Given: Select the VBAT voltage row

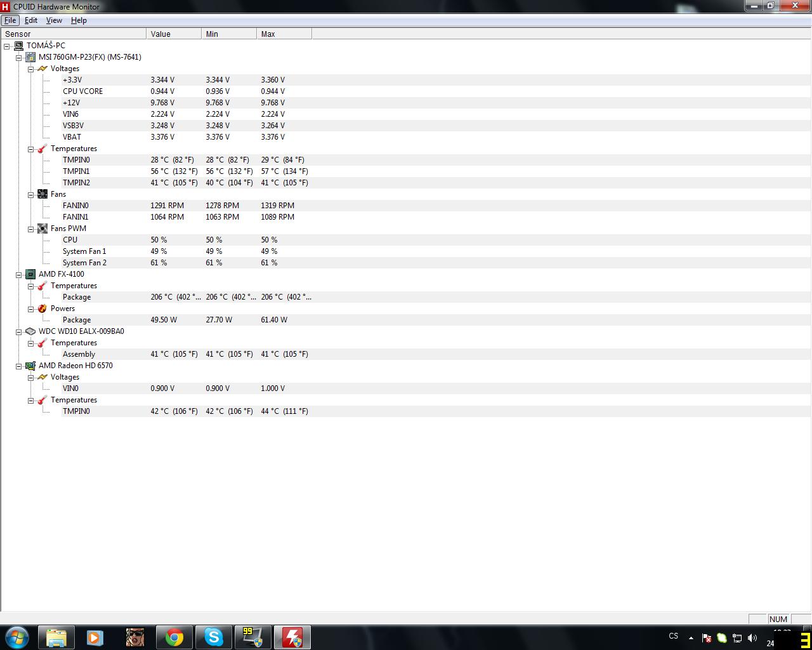Looking at the screenshot, I should tap(406, 137).
